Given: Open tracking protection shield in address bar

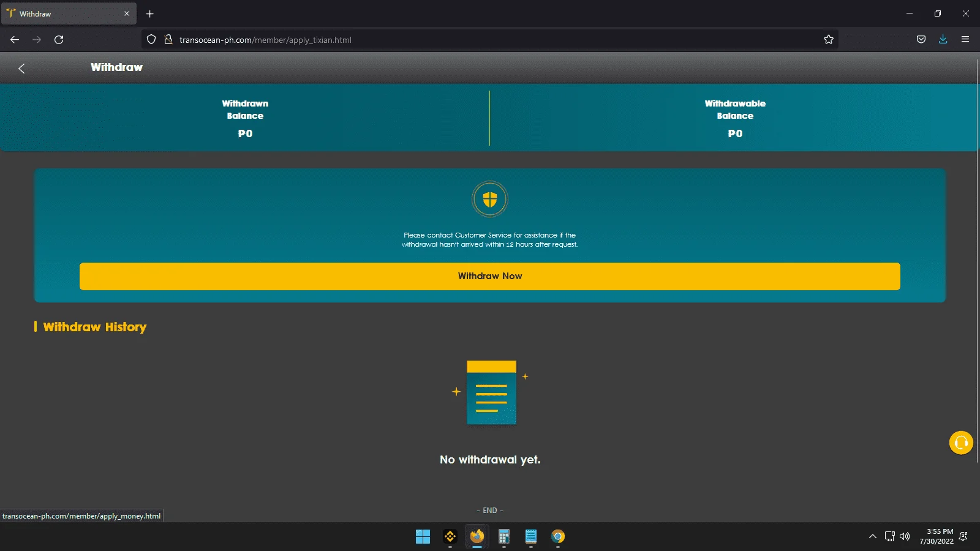Looking at the screenshot, I should tap(151, 40).
